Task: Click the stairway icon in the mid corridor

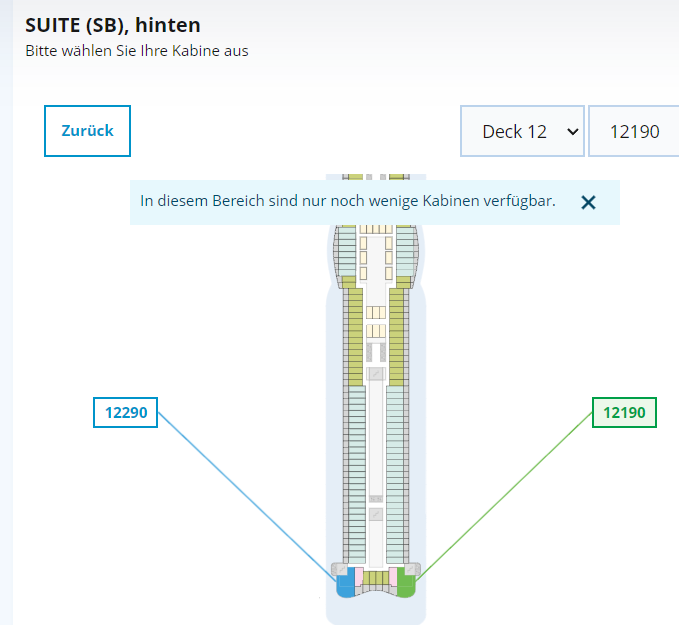Action: tap(375, 373)
